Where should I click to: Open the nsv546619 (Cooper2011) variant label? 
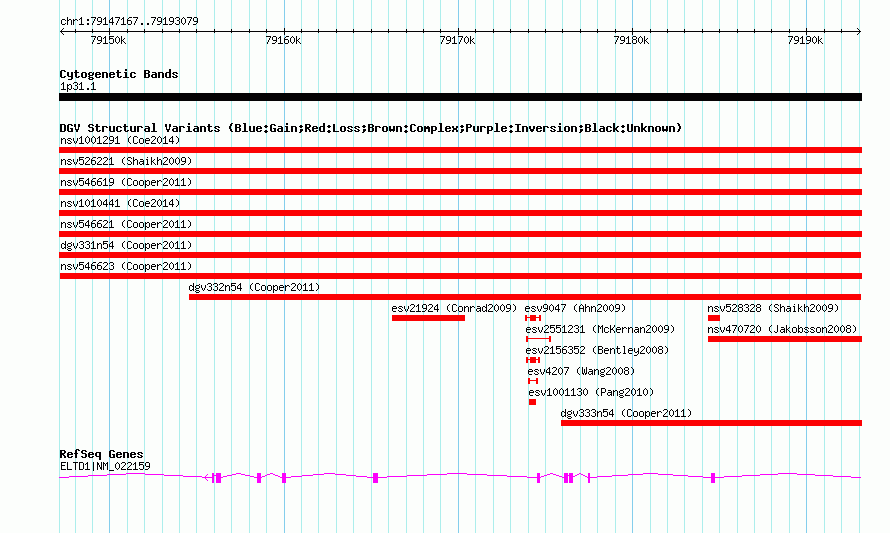(126, 182)
